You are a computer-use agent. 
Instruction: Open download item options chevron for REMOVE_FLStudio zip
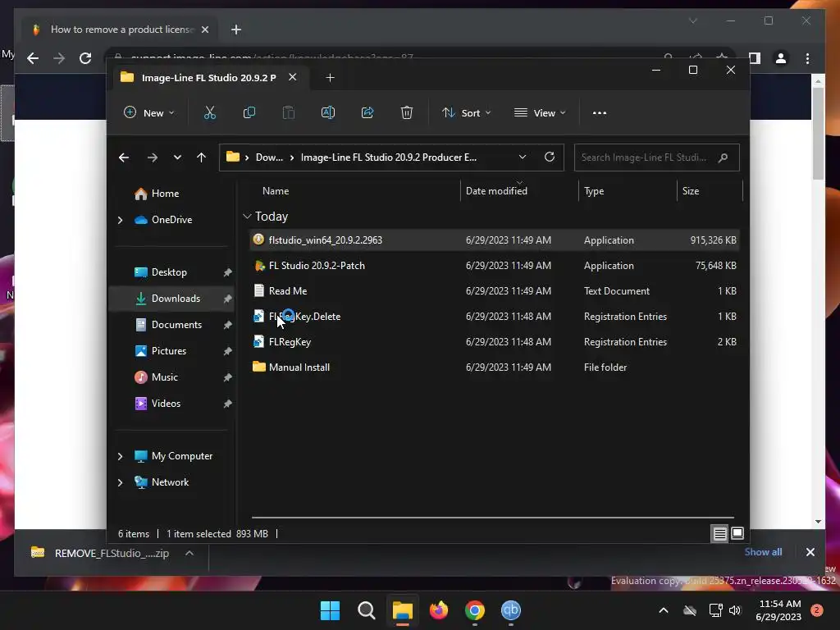point(189,553)
